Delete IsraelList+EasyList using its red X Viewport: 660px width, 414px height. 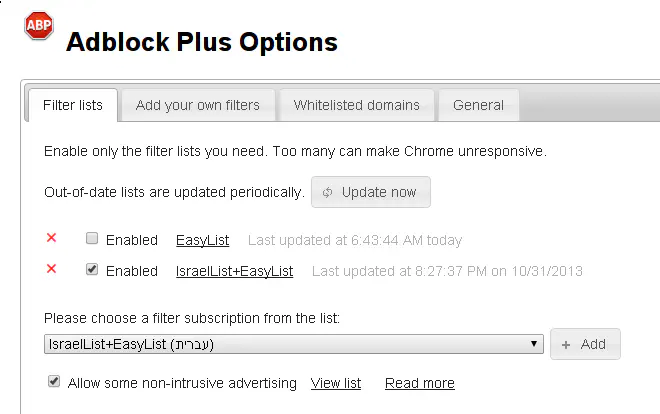(52, 269)
